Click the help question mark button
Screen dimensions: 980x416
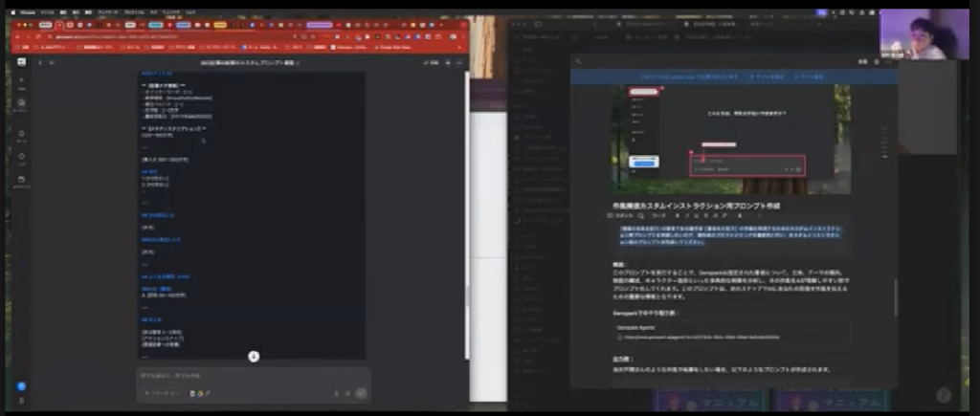click(x=945, y=395)
